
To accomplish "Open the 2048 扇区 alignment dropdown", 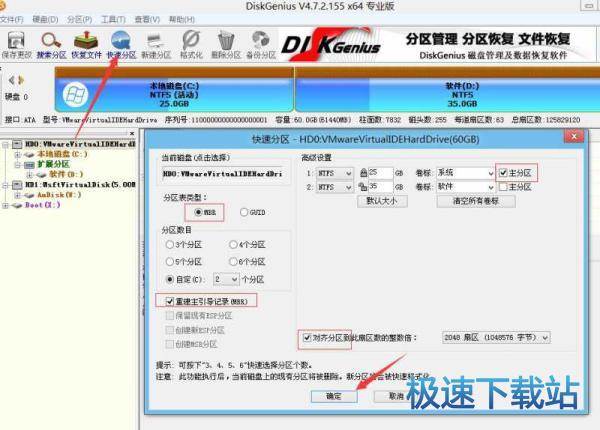I will click(496, 338).
